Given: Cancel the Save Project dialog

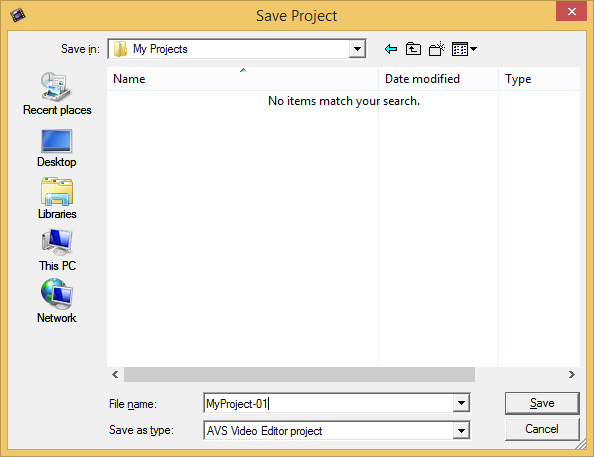Looking at the screenshot, I should coord(542,429).
